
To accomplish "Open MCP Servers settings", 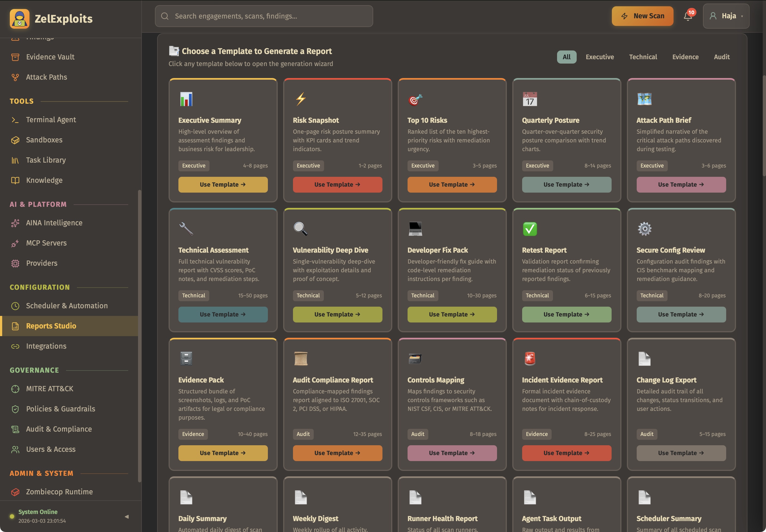I will click(x=46, y=243).
